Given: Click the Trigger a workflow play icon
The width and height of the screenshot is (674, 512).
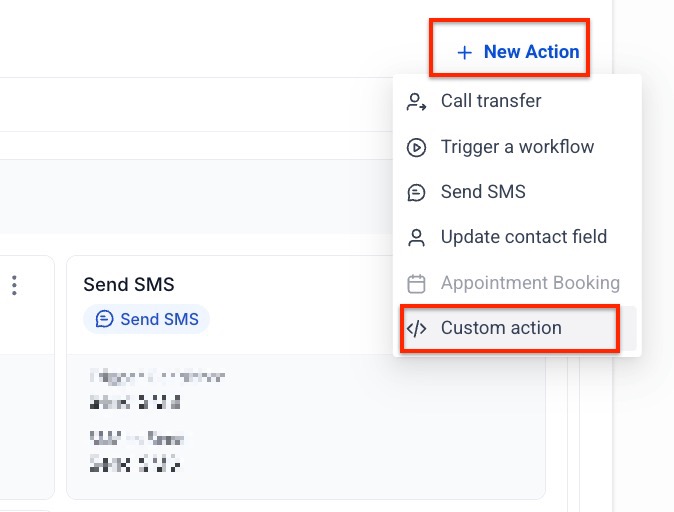Looking at the screenshot, I should pos(417,147).
